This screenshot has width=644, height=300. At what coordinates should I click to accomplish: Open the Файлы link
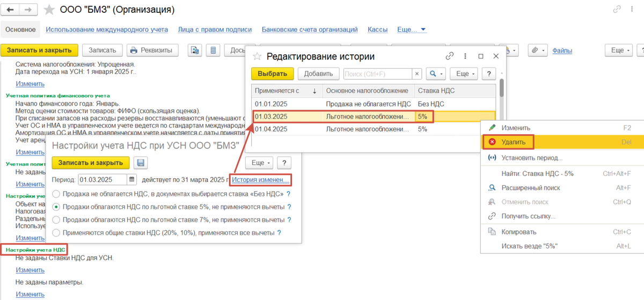tap(562, 50)
